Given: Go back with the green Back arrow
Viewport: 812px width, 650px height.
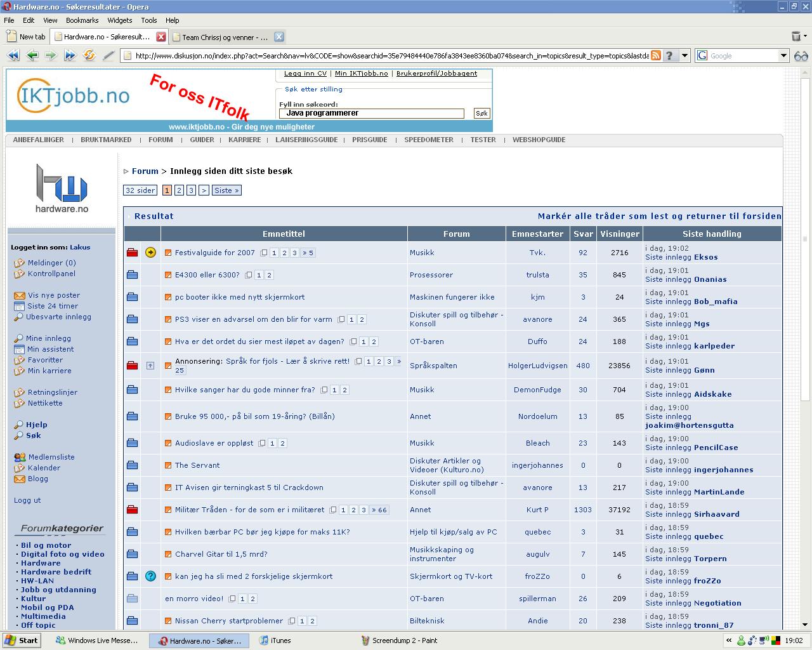Looking at the screenshot, I should coord(32,55).
